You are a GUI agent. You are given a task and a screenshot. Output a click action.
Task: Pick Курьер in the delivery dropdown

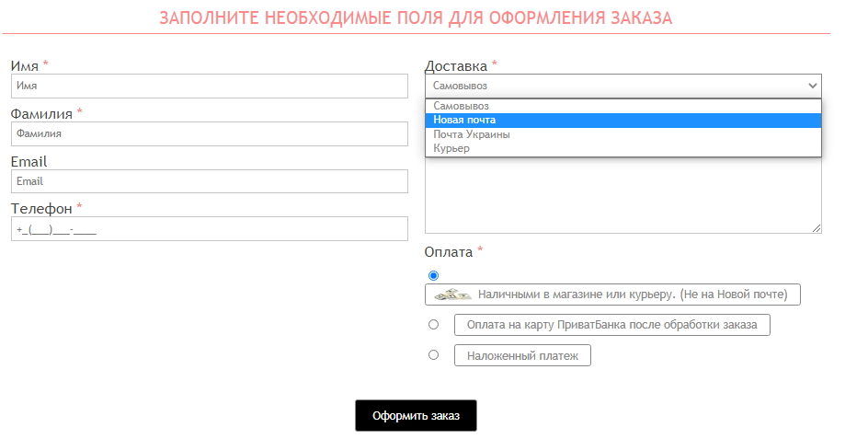[622, 148]
